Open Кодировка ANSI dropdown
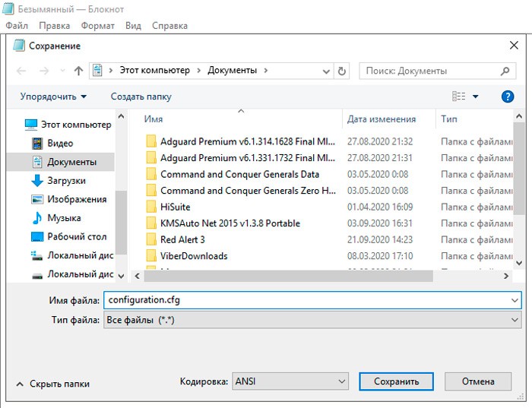This screenshot has height=408, width=532. 290,382
